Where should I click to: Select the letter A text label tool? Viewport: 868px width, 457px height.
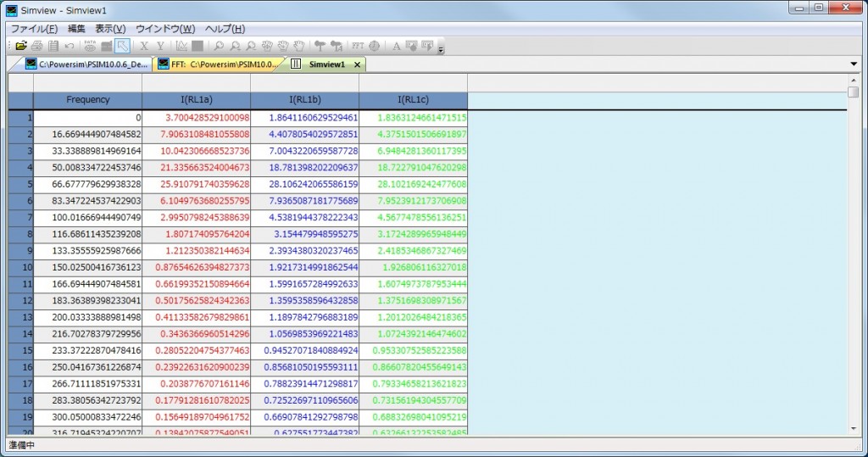(396, 46)
